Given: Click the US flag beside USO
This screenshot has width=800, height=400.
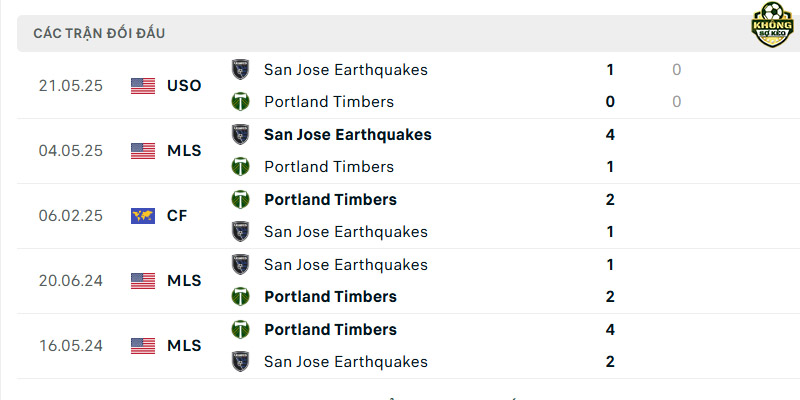Looking at the screenshot, I should pyautogui.click(x=143, y=86).
